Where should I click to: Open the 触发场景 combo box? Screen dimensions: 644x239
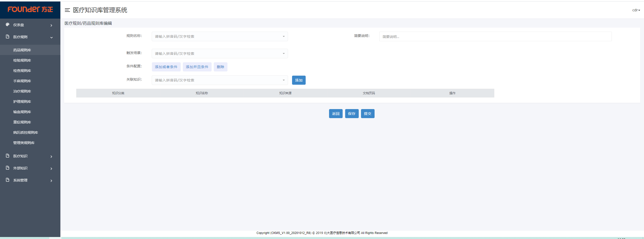(220, 54)
